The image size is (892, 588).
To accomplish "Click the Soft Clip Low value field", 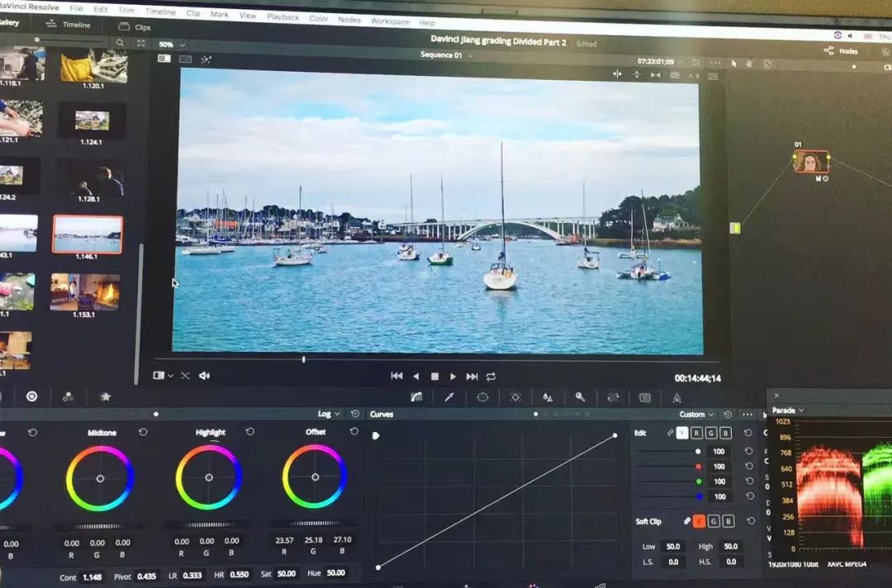I will coord(673,546).
